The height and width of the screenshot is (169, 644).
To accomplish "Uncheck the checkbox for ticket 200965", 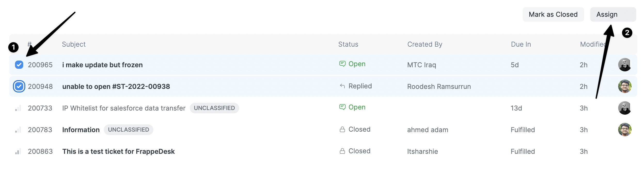I will point(19,65).
